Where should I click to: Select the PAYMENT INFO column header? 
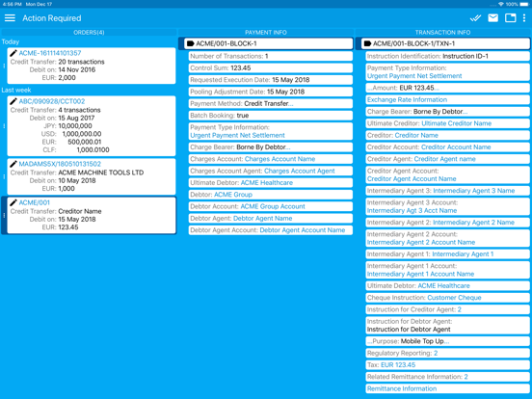266,32
